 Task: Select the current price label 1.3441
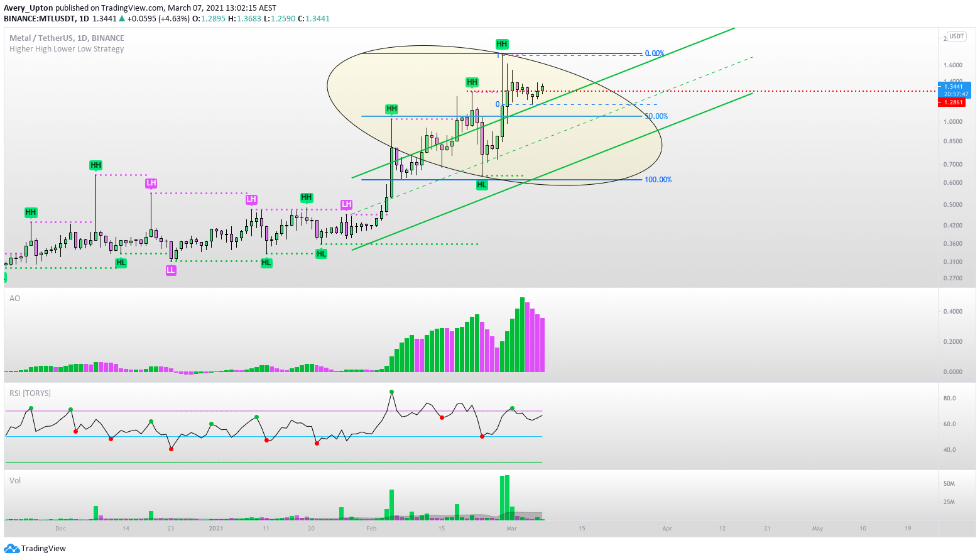pyautogui.click(x=954, y=87)
